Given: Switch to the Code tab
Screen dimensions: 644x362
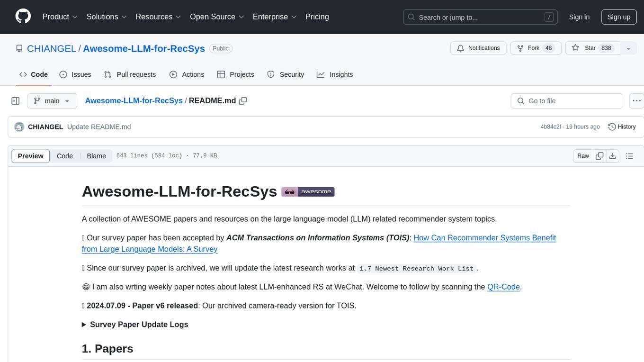Looking at the screenshot, I should click(34, 74).
